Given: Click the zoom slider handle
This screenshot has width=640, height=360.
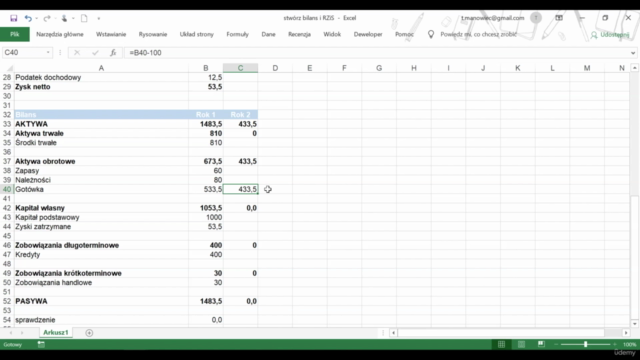Looking at the screenshot, I should click(x=585, y=344).
